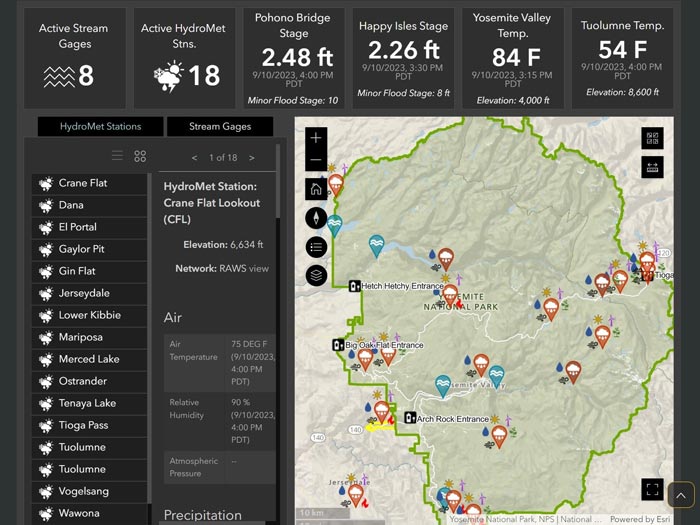Image resolution: width=700 pixels, height=525 pixels.
Task: Click the Powered by Esri link
Action: pos(640,519)
